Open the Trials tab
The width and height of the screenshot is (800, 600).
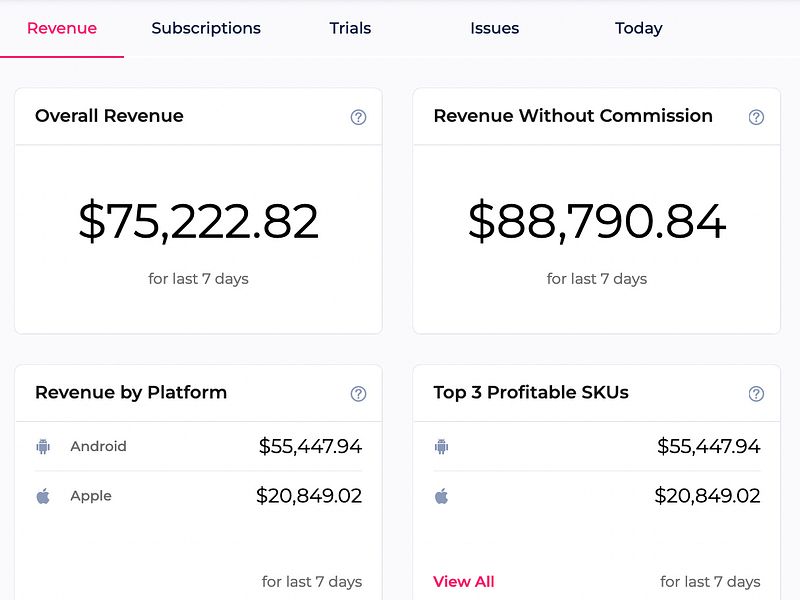coord(349,28)
